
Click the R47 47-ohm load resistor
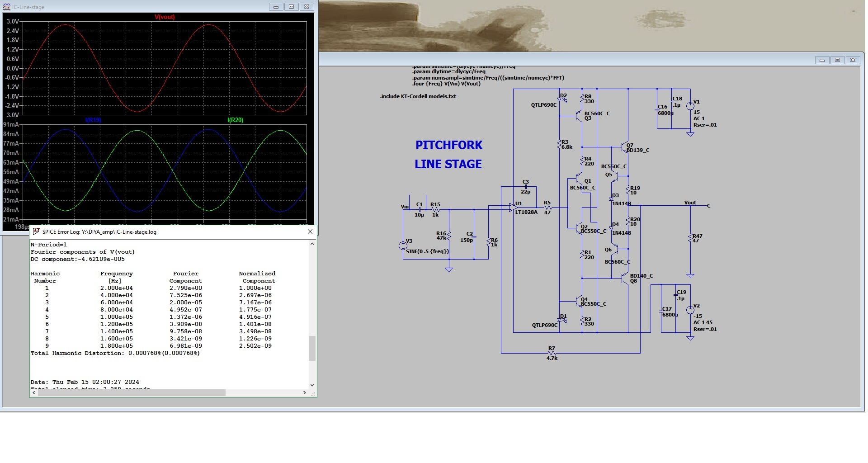pyautogui.click(x=690, y=238)
